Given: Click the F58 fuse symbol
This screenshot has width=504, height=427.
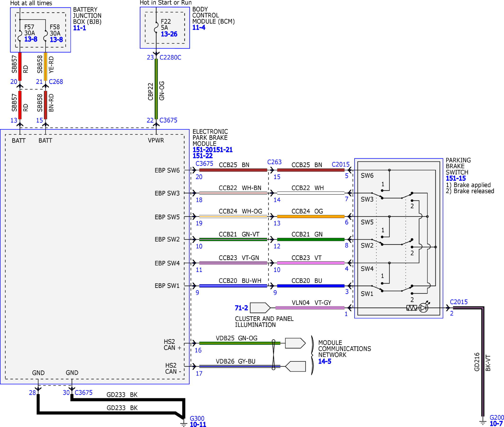Looking at the screenshot, I should pos(45,35).
